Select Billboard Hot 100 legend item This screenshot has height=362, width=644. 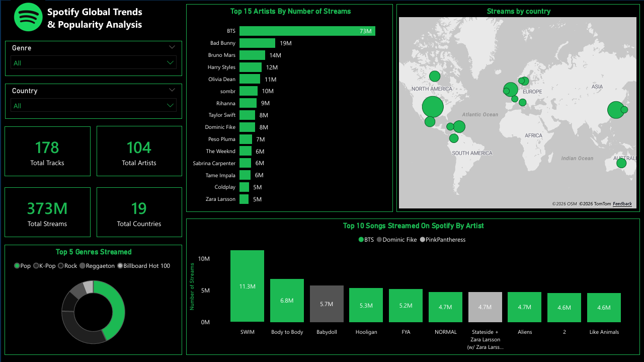143,266
